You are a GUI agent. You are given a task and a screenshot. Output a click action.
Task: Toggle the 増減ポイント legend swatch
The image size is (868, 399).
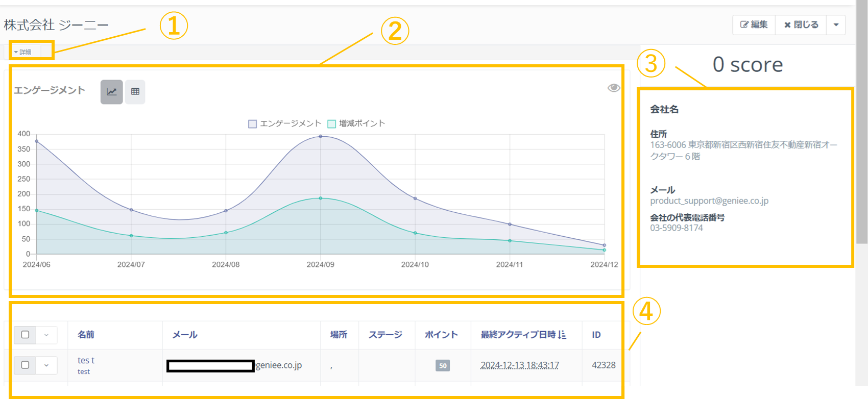coord(332,123)
